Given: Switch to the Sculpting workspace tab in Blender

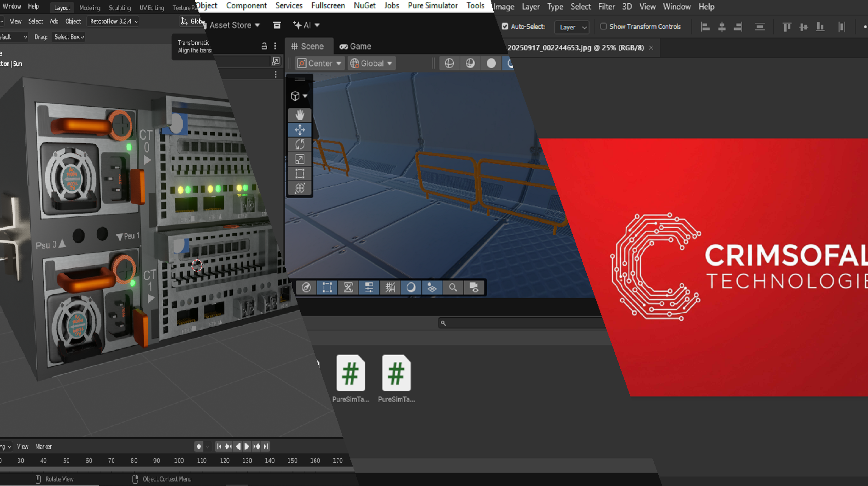Looking at the screenshot, I should (120, 8).
